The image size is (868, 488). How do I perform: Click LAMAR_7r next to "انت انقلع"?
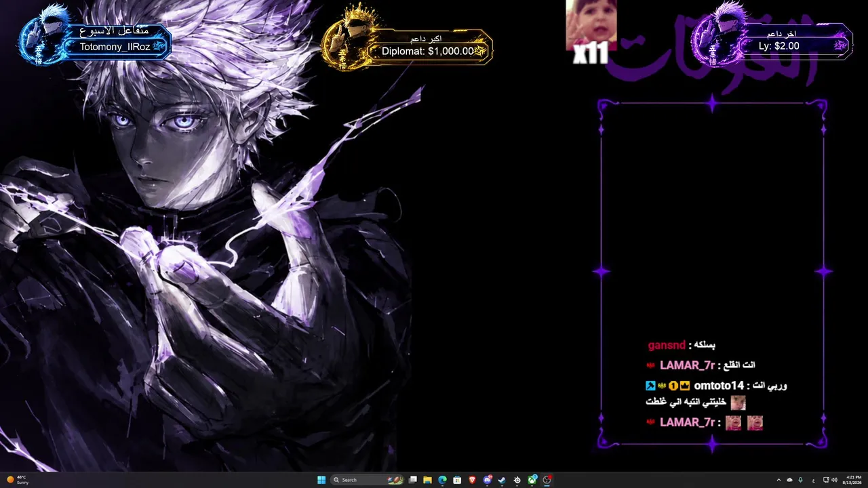click(x=687, y=365)
